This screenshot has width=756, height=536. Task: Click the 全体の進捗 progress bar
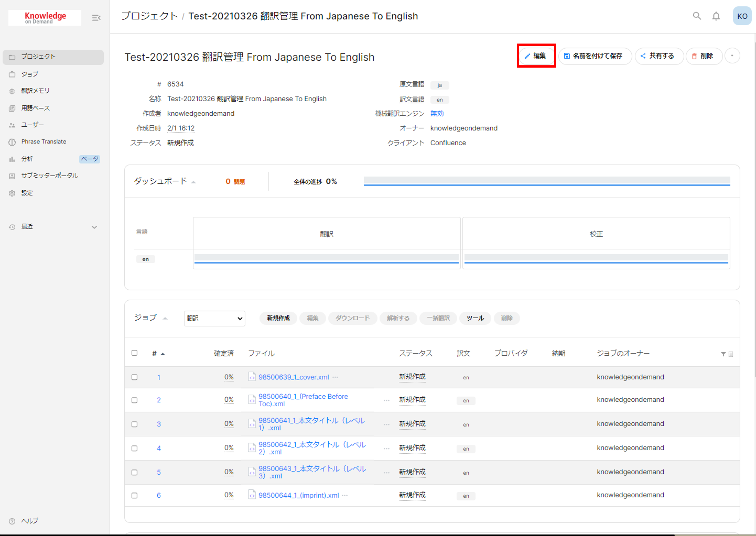(x=547, y=181)
